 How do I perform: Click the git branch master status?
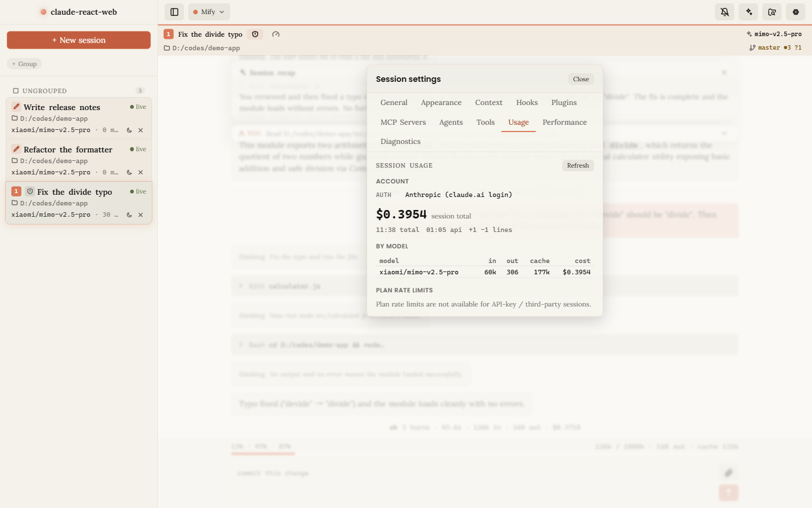click(775, 48)
